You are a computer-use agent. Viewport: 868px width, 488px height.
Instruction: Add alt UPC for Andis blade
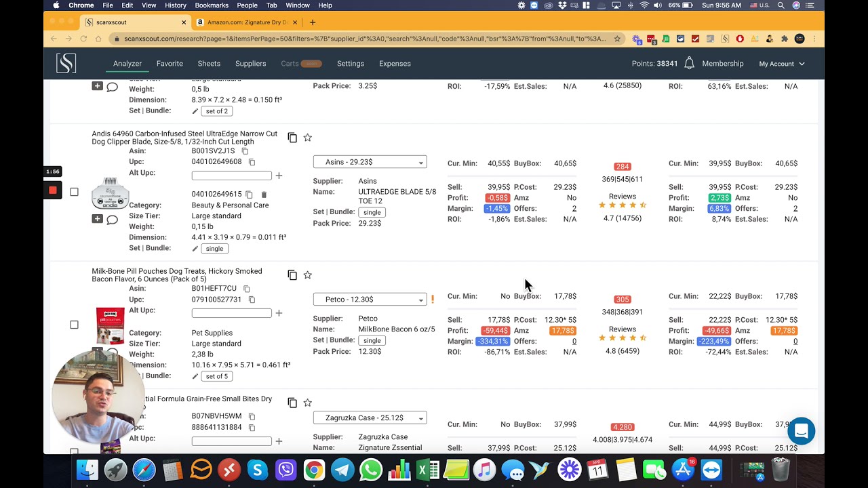(x=279, y=176)
